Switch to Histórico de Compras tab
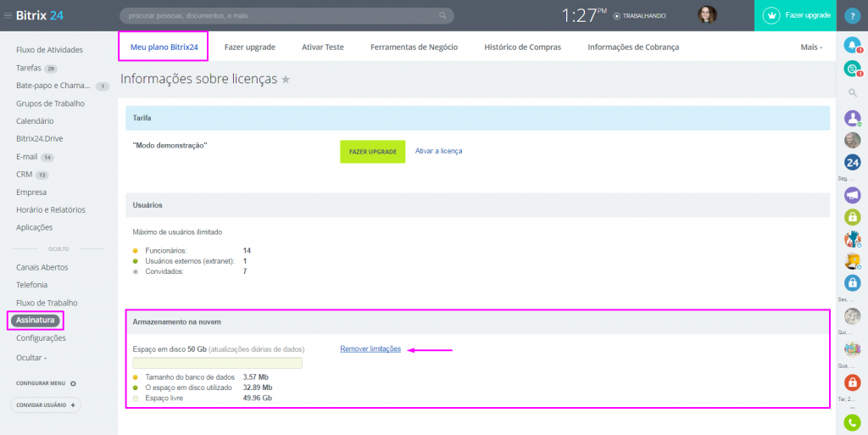The width and height of the screenshot is (868, 435). 522,47
